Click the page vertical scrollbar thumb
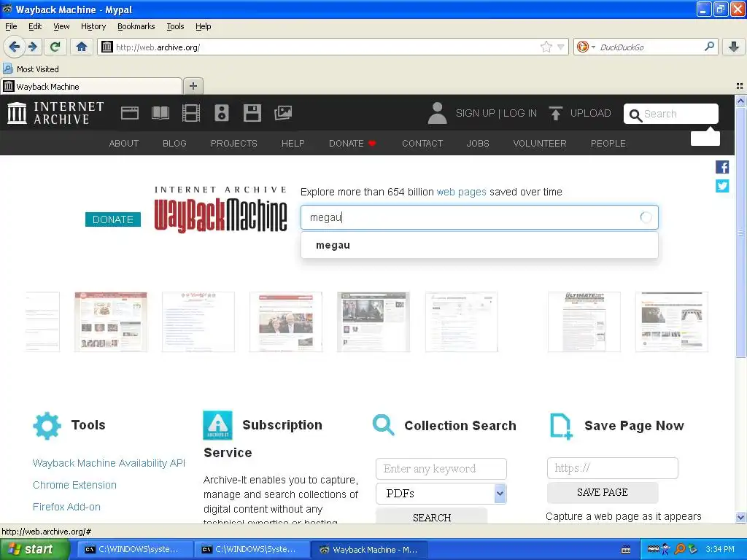Screen dimensions: 747x560 (x=740, y=232)
